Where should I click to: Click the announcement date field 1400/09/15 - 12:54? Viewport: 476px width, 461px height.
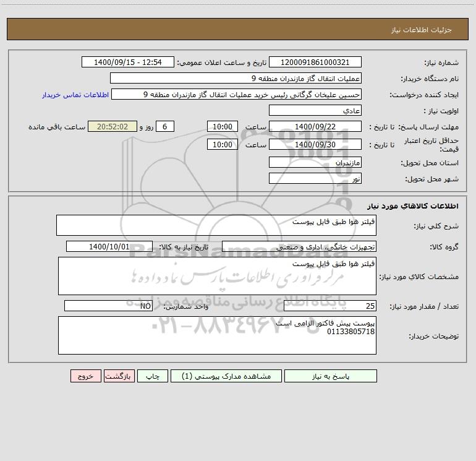coord(128,62)
